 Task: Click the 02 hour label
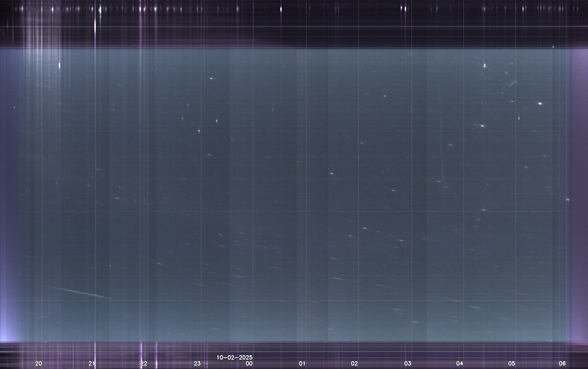point(354,363)
